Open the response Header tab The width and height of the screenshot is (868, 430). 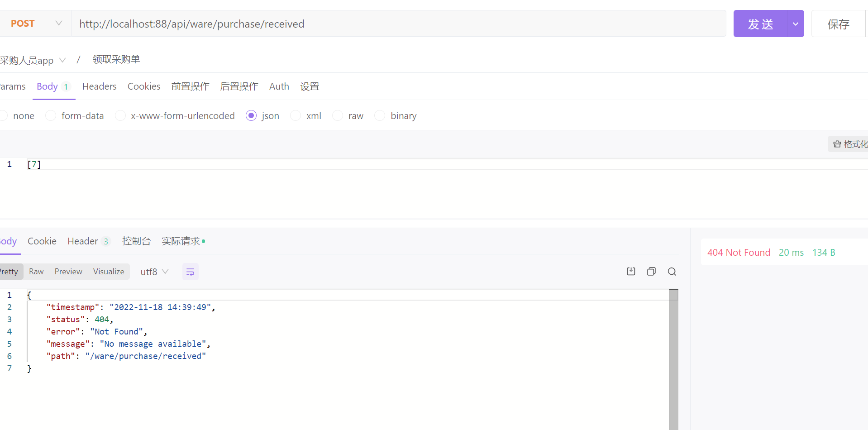point(88,241)
